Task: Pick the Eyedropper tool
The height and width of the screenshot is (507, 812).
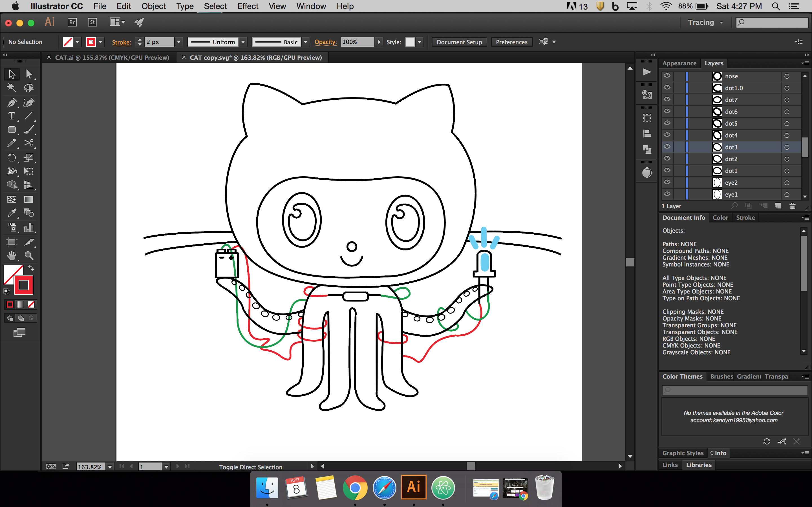Action: click(12, 213)
